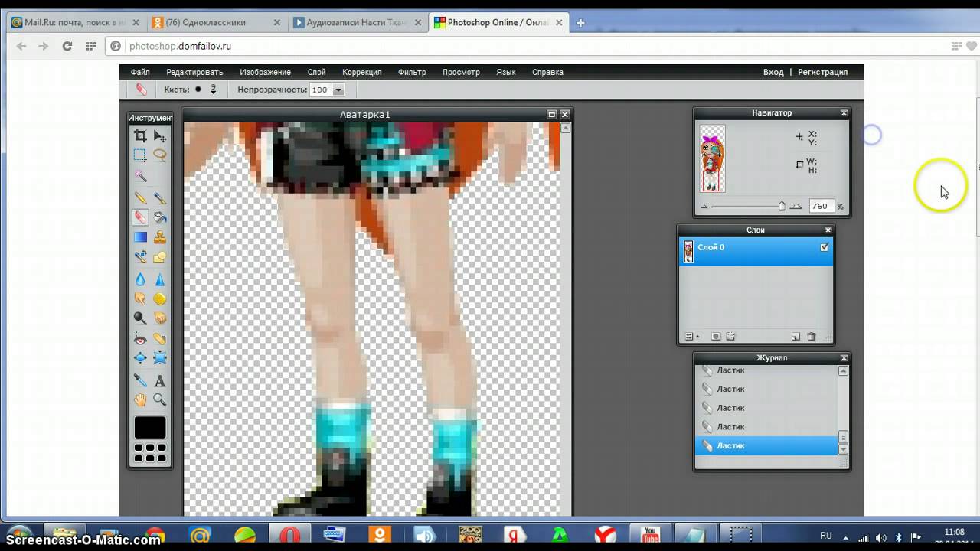Click the Navigator zoom slider handle

pyautogui.click(x=782, y=206)
